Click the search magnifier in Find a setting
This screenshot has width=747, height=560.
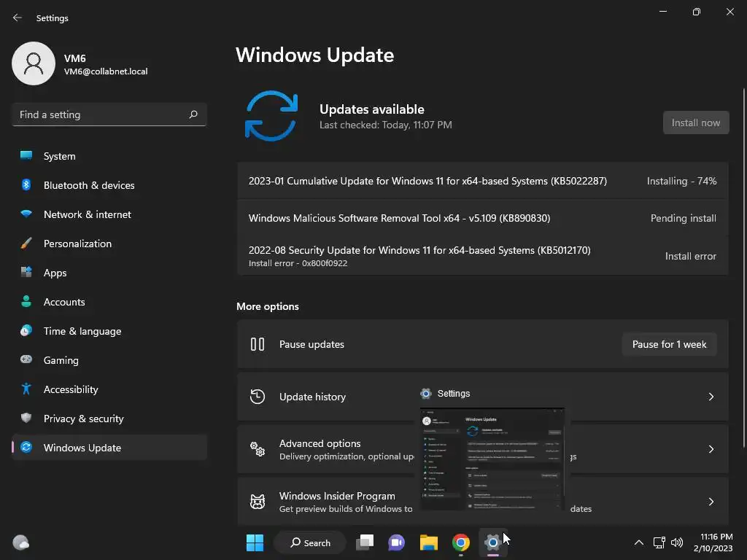[193, 114]
